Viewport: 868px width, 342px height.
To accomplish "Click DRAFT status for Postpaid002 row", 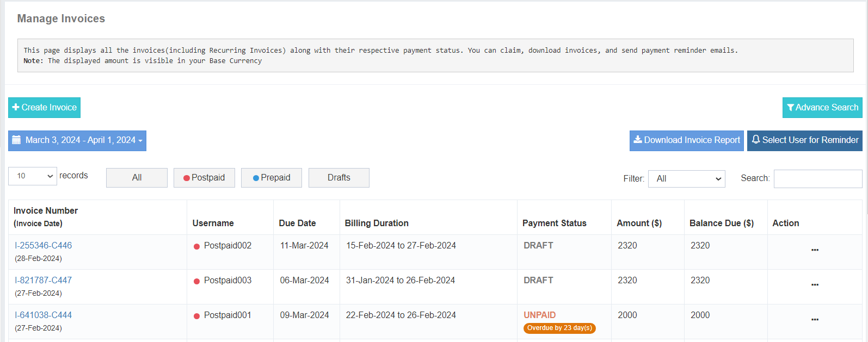I will [x=538, y=245].
